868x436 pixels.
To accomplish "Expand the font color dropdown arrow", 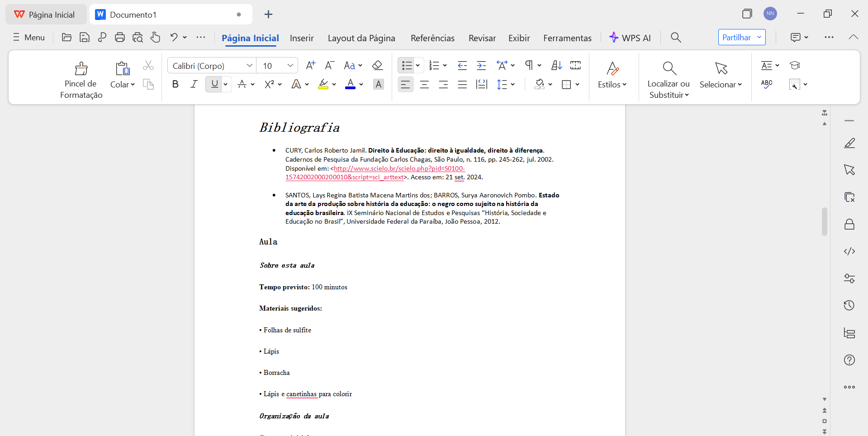I will coord(361,84).
